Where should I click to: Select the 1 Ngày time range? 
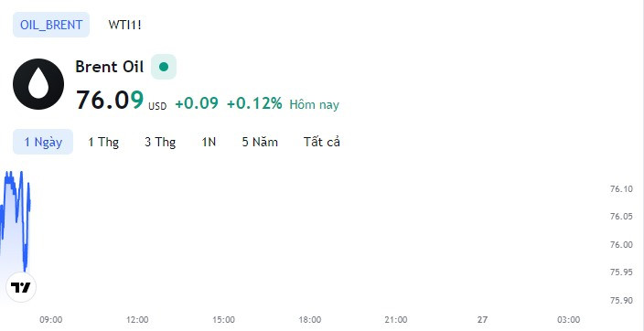coord(43,142)
